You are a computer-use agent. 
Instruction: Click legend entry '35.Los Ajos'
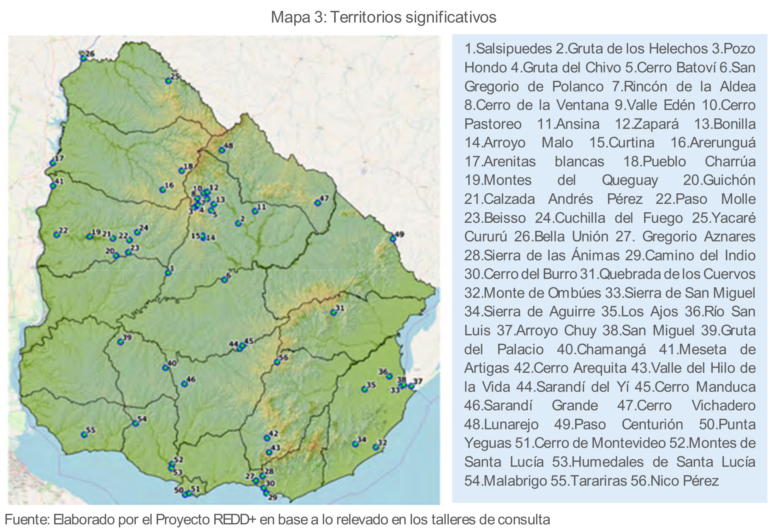click(x=640, y=311)
